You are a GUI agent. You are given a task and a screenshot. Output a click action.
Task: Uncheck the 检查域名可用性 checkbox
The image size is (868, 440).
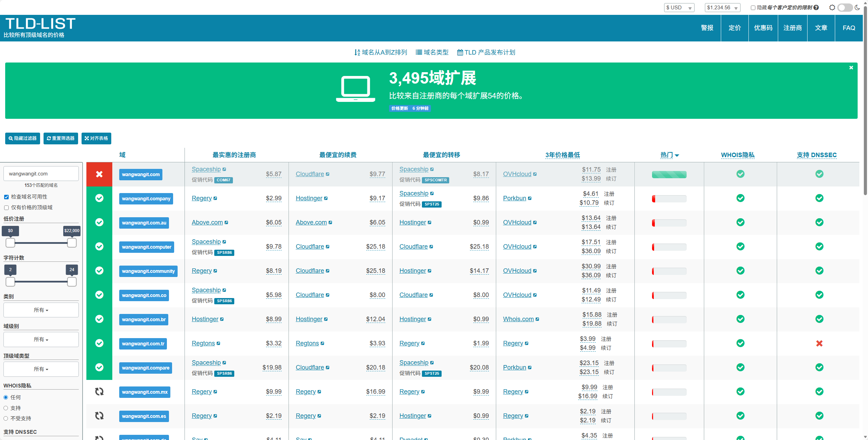(x=6, y=197)
